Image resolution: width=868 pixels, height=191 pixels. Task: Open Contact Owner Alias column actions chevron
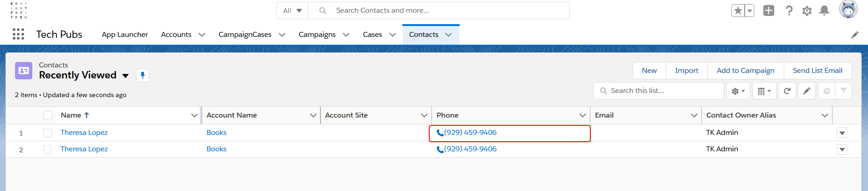click(x=825, y=115)
